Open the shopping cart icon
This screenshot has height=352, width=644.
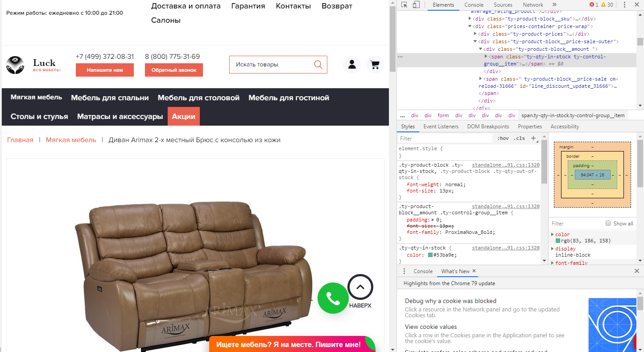click(375, 65)
